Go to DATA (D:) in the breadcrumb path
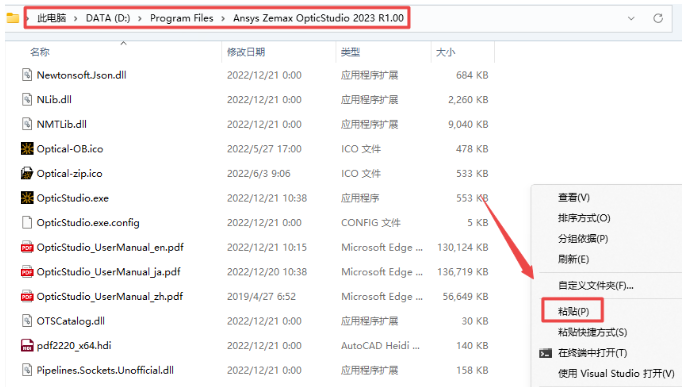This screenshot has width=684, height=387. 108,18
